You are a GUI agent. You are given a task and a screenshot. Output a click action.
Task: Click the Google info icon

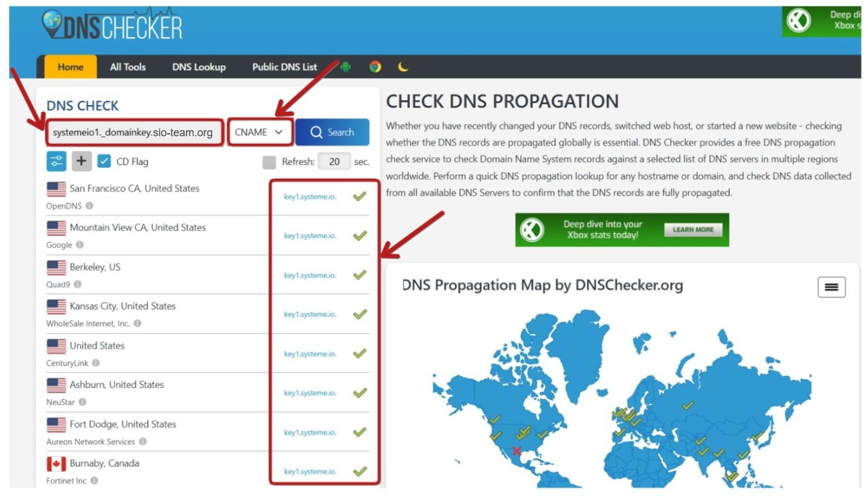80,245
